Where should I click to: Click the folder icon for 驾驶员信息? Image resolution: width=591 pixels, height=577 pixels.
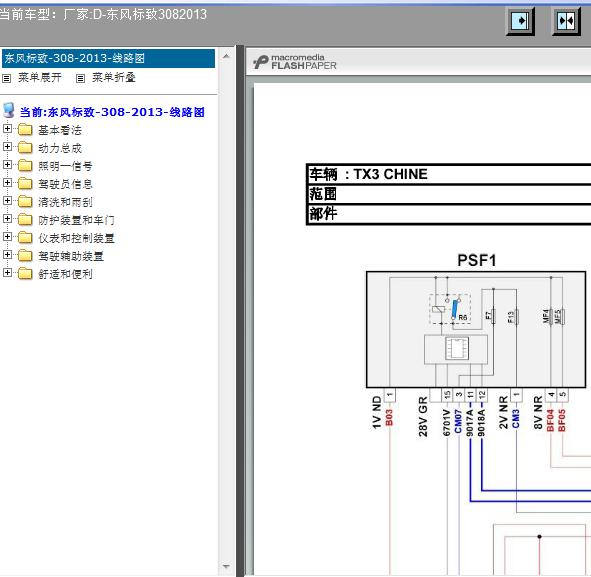point(25,184)
